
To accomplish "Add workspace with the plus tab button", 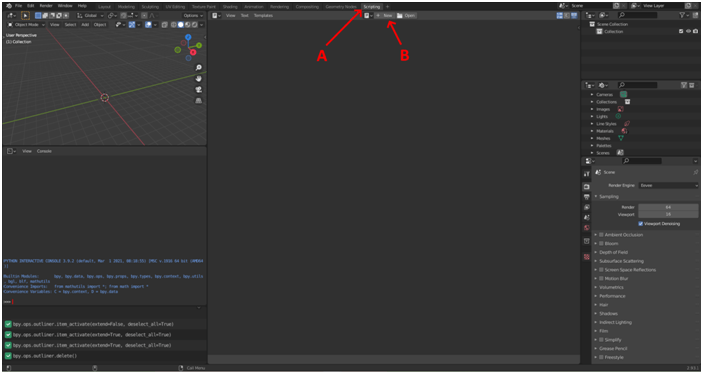I will (387, 7).
